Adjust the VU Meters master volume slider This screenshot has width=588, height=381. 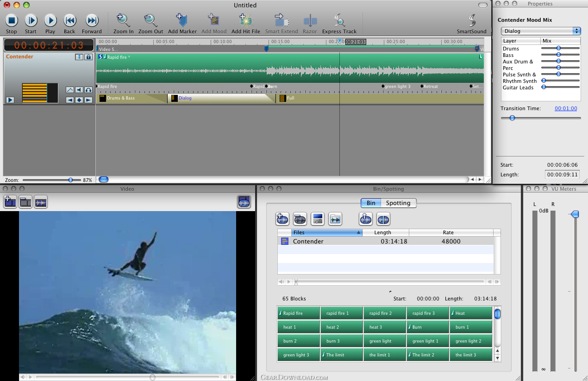(x=575, y=214)
